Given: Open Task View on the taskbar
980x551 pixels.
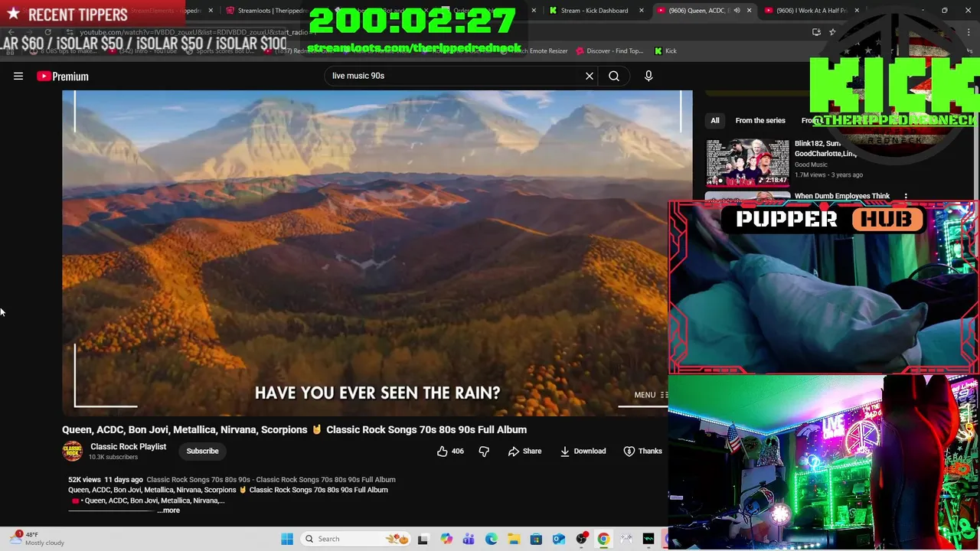Looking at the screenshot, I should (423, 539).
